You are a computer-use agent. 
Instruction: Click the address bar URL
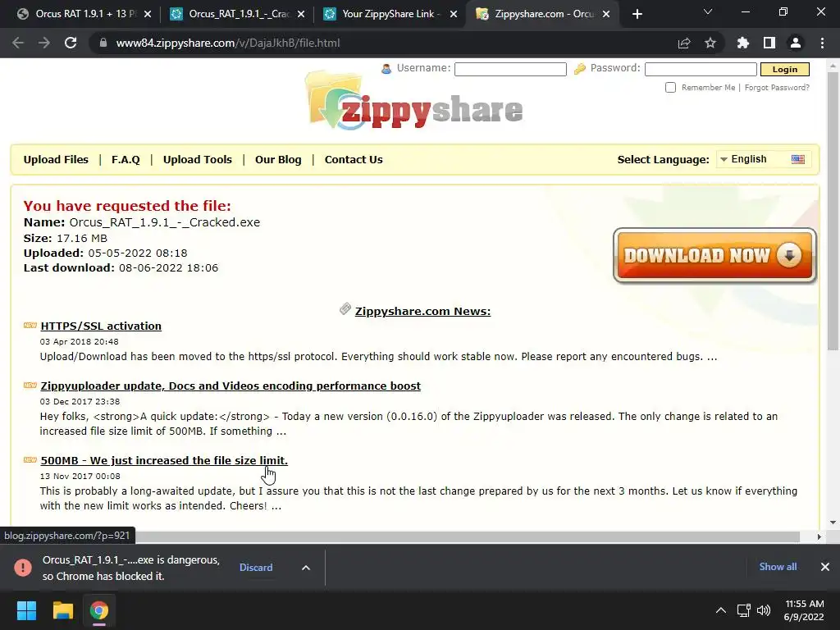coord(228,43)
